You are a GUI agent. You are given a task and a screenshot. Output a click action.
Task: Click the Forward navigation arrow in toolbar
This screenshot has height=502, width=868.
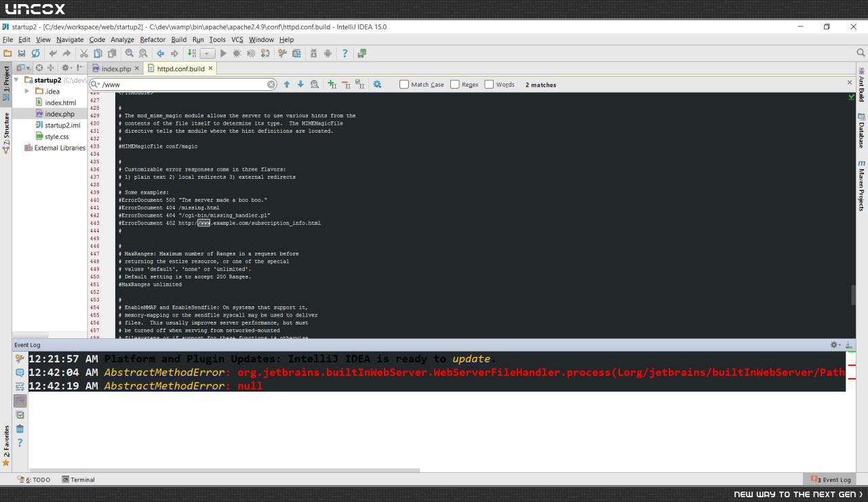pos(175,53)
